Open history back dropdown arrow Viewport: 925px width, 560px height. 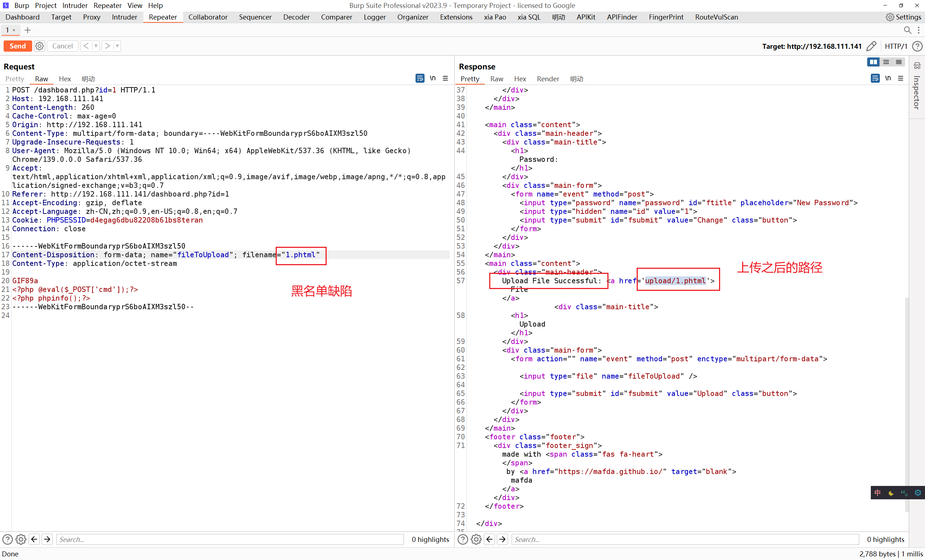point(96,46)
